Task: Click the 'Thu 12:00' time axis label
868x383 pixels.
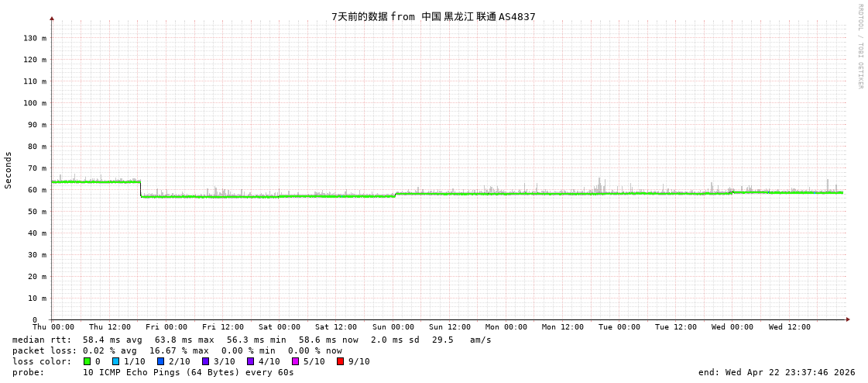Action: click(110, 327)
